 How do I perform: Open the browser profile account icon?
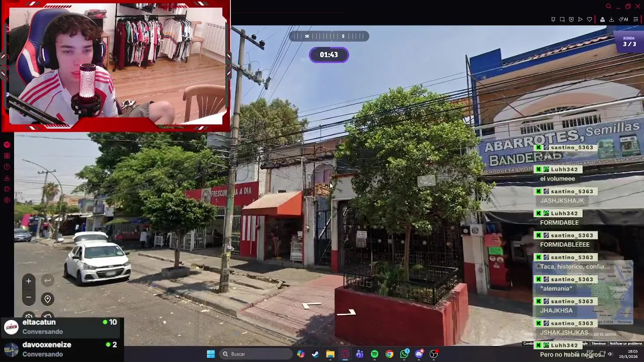click(602, 20)
